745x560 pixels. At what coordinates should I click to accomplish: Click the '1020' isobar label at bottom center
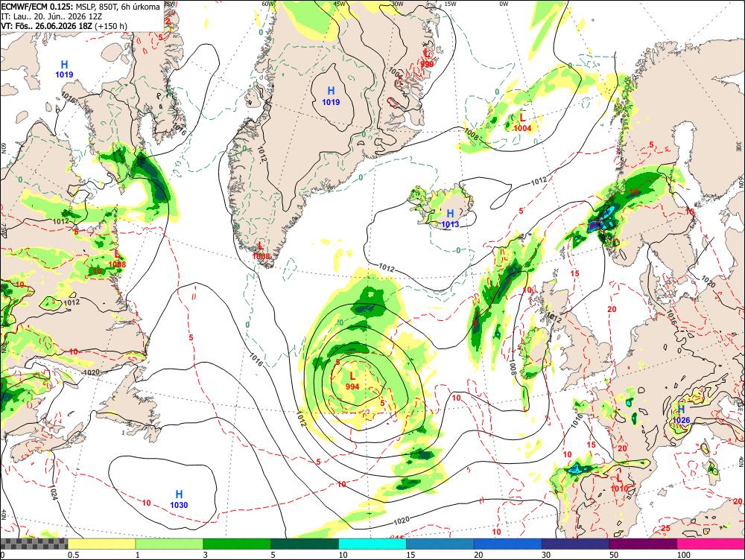point(402,521)
